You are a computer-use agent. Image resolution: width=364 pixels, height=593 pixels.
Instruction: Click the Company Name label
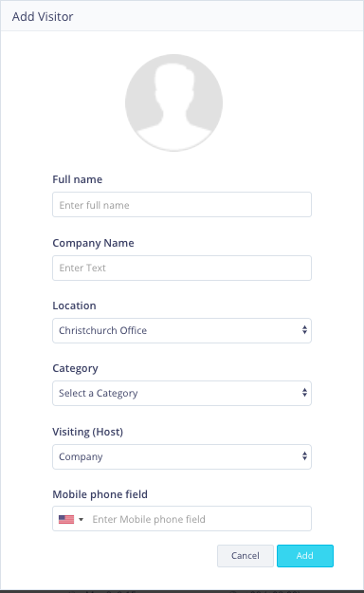point(93,243)
